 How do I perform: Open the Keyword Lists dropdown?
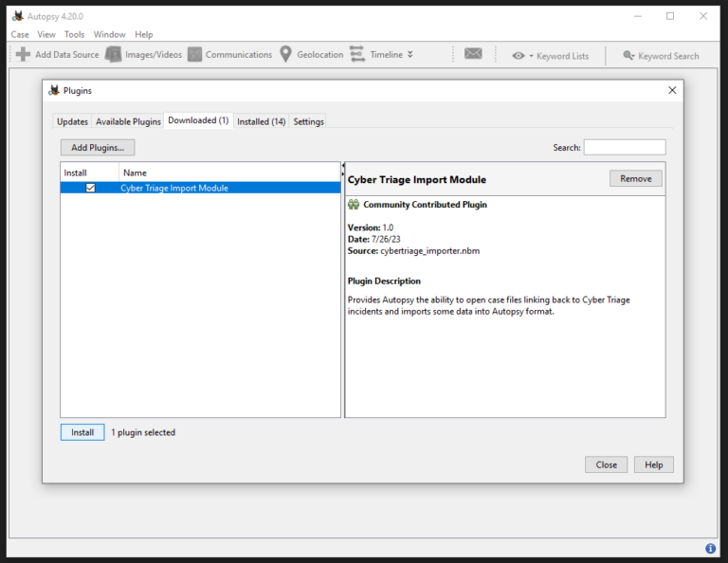(x=531, y=56)
